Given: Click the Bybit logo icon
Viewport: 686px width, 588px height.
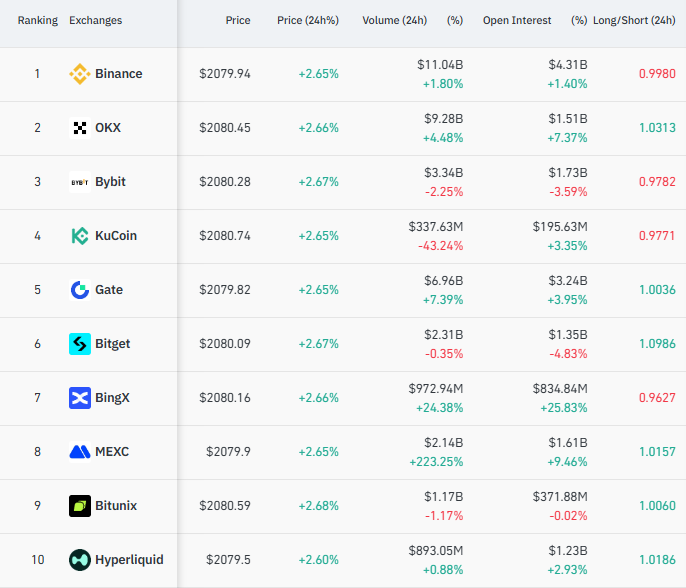Looking at the screenshot, I should (80, 182).
